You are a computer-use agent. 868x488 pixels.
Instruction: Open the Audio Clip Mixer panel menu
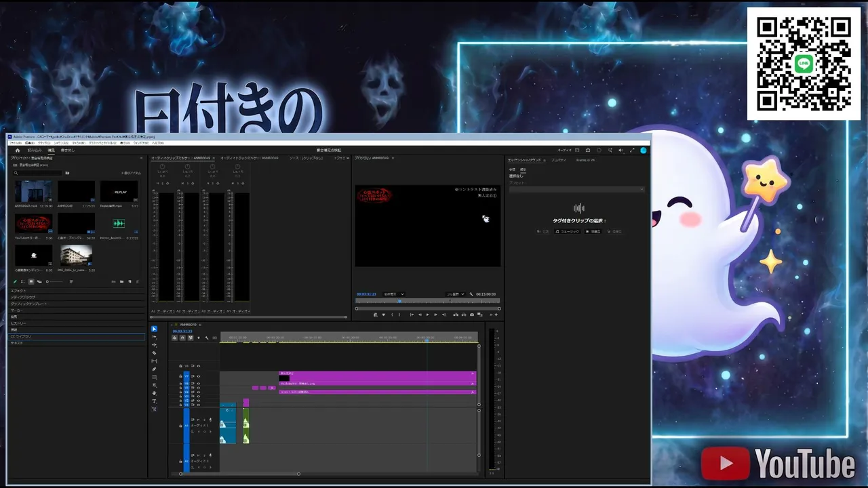(x=214, y=158)
